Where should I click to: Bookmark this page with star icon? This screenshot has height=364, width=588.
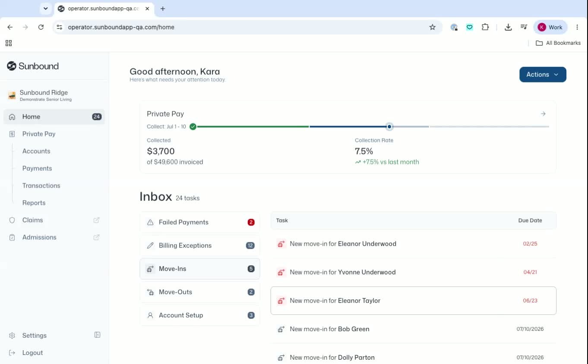click(x=432, y=27)
